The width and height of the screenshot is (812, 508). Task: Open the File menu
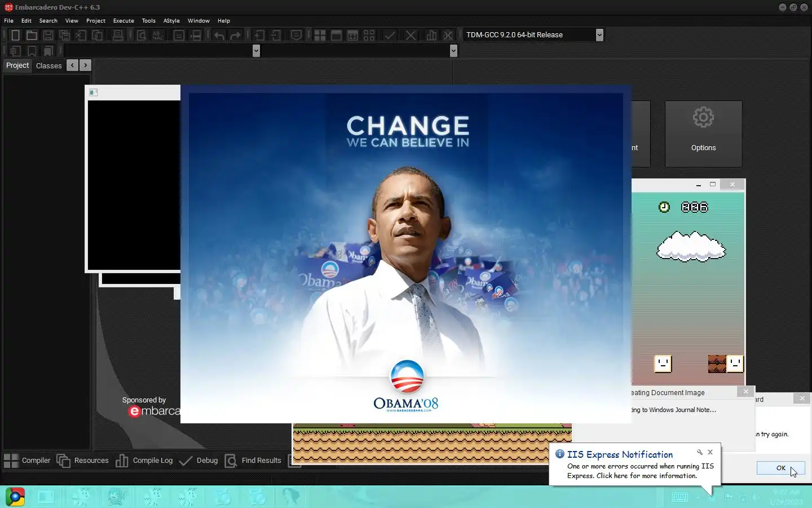(8, 20)
